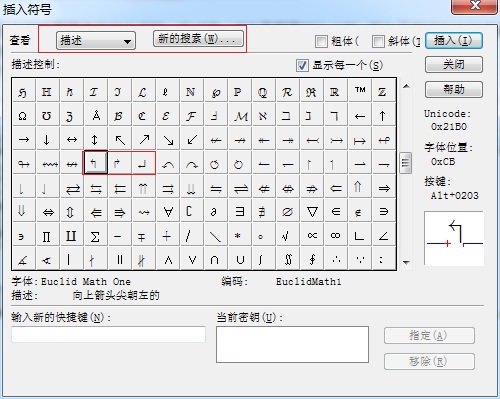
Task: Pick the therefore (∴) symbol
Action: 336,259
